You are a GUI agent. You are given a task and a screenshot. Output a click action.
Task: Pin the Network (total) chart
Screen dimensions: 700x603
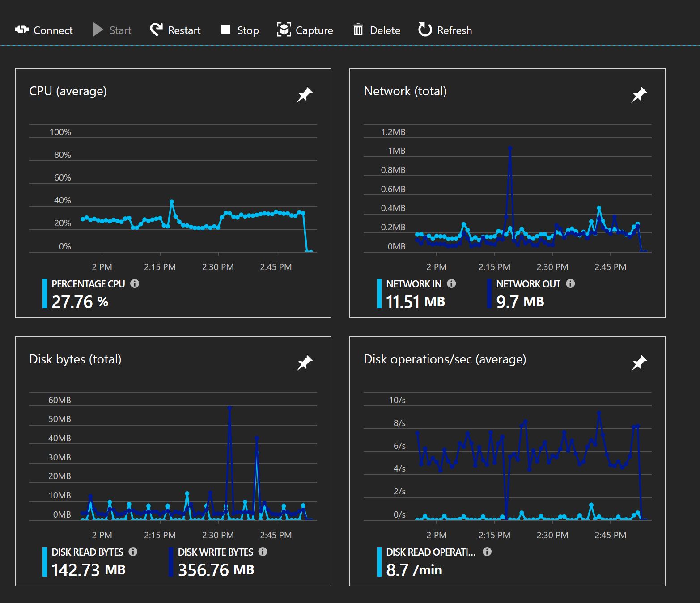pyautogui.click(x=639, y=94)
